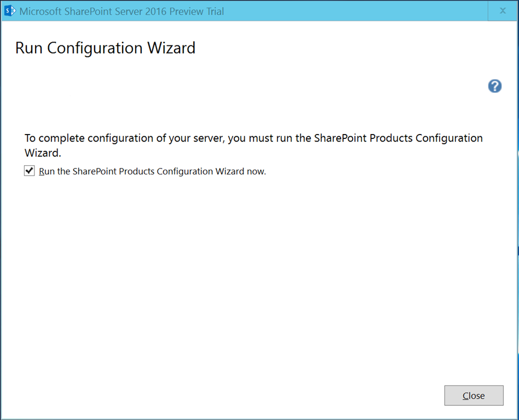Click the 'Run the SharePoint Products Configuration Wizard now.' label
The image size is (519, 420).
152,171
